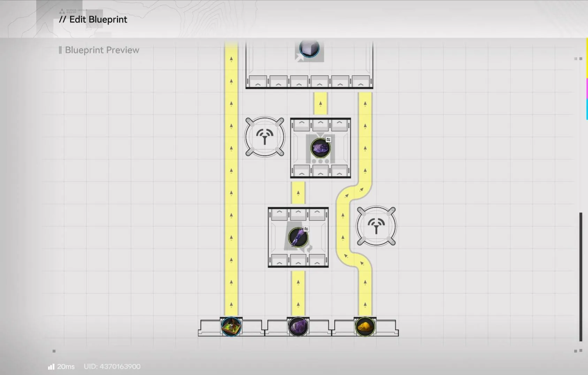Screen dimensions: 588x375
Task: Select the green tray item at bottom port
Action: [x=231, y=327]
